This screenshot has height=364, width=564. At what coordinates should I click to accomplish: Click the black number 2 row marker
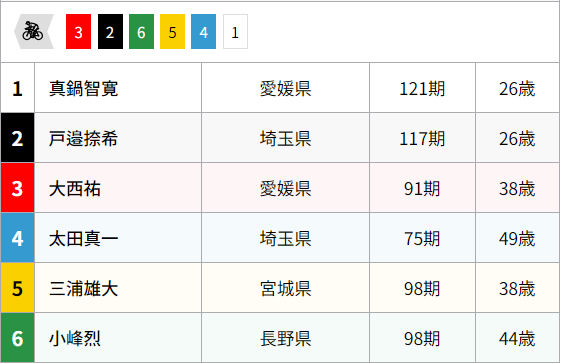18,138
